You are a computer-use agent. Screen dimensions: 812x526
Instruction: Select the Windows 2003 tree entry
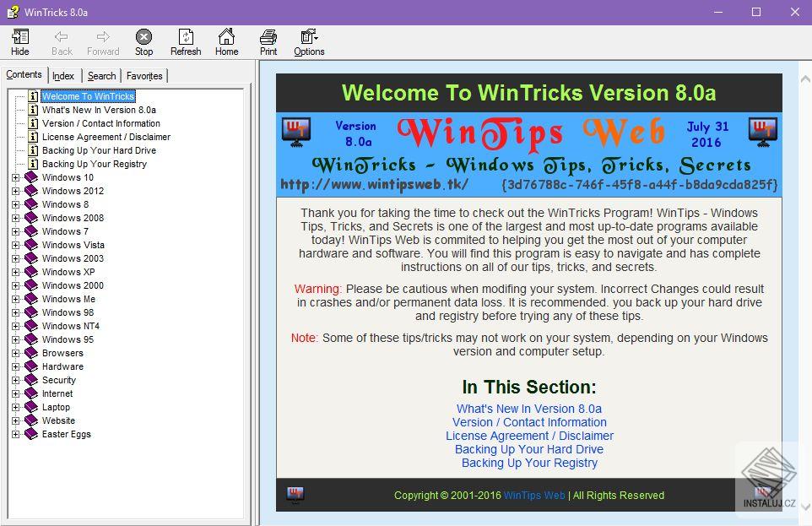click(73, 258)
